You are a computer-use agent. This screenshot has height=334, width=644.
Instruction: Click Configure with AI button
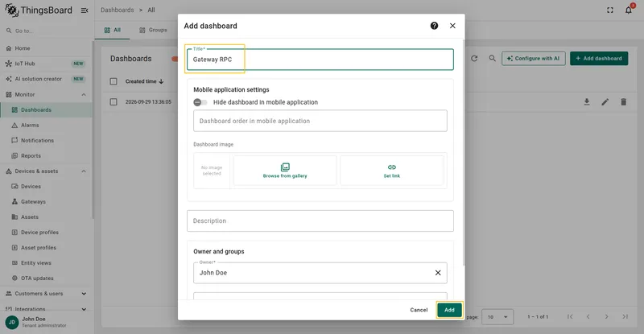tap(533, 58)
